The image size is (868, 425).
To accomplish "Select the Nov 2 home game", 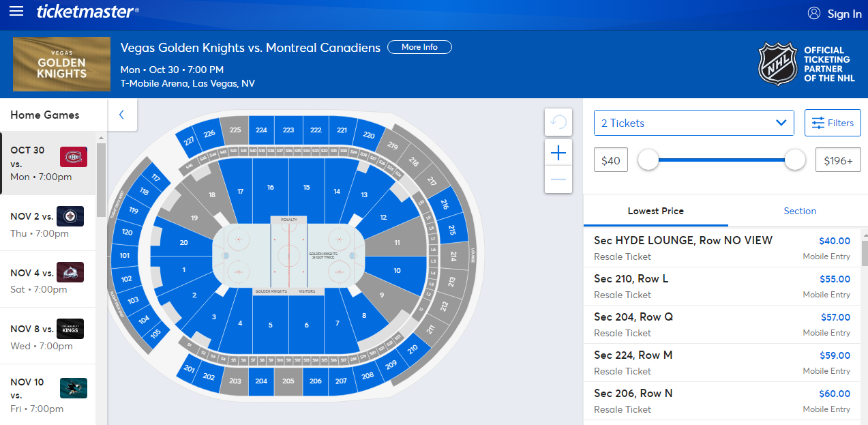I will coord(48,224).
